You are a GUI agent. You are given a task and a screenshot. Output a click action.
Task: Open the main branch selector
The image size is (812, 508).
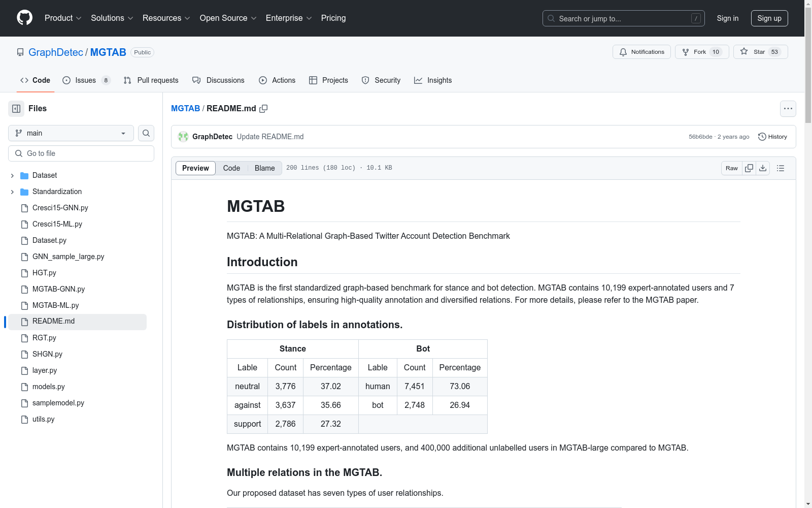click(71, 133)
